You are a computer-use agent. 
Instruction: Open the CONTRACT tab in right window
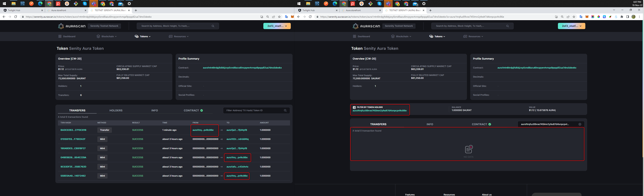click(x=481, y=124)
